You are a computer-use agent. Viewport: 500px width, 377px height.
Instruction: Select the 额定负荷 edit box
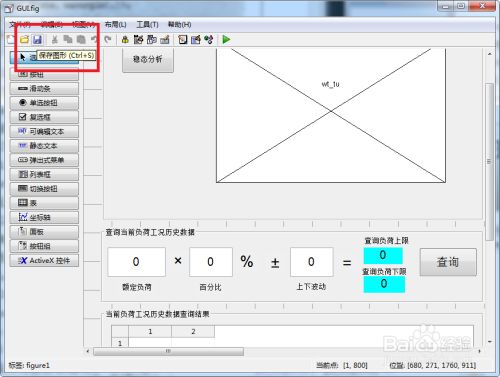coord(136,262)
